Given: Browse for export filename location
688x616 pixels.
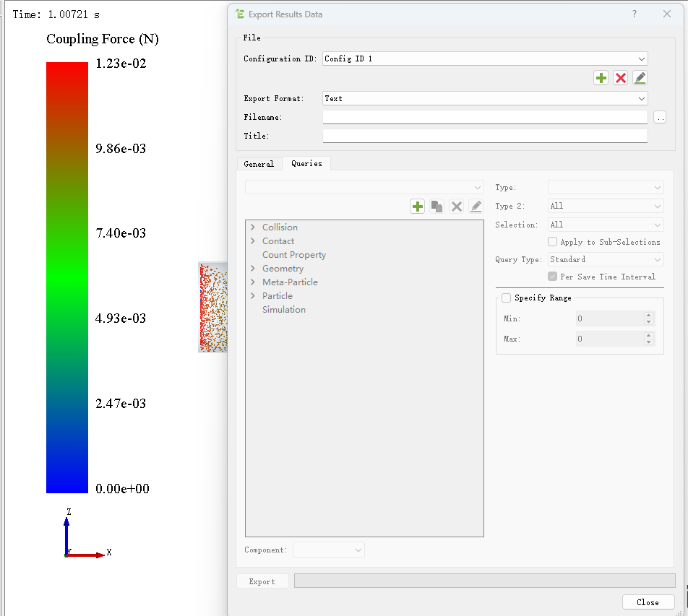Looking at the screenshot, I should click(660, 117).
